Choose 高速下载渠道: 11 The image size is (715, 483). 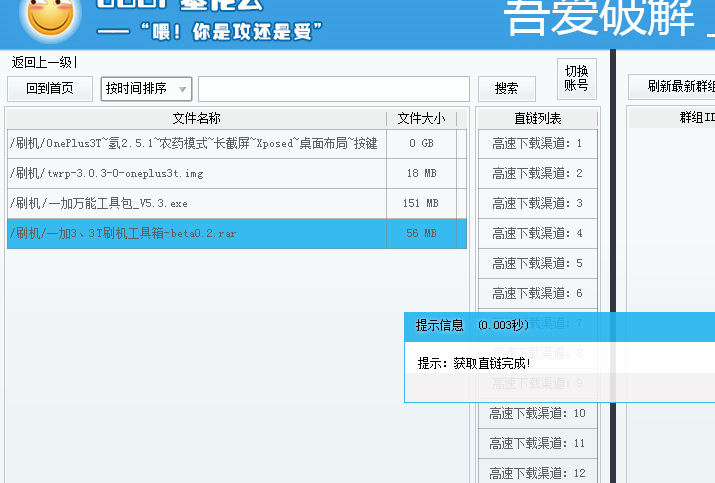[x=538, y=443]
